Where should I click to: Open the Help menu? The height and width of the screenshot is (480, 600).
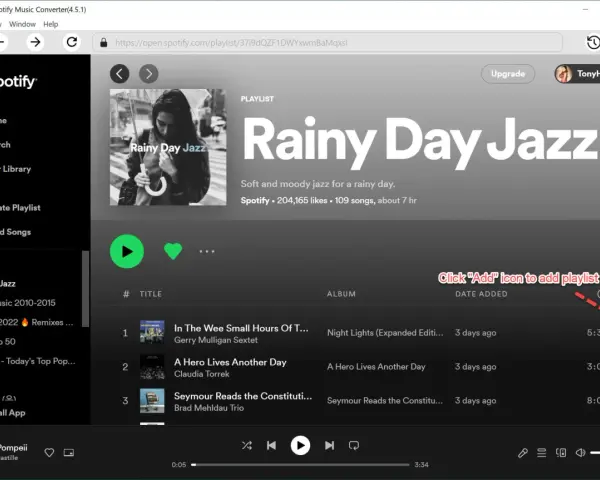(x=51, y=24)
